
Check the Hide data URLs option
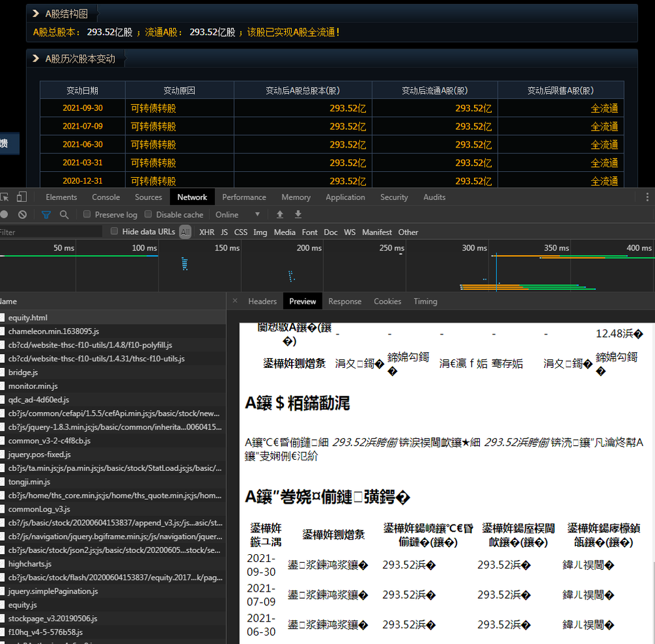(x=114, y=231)
